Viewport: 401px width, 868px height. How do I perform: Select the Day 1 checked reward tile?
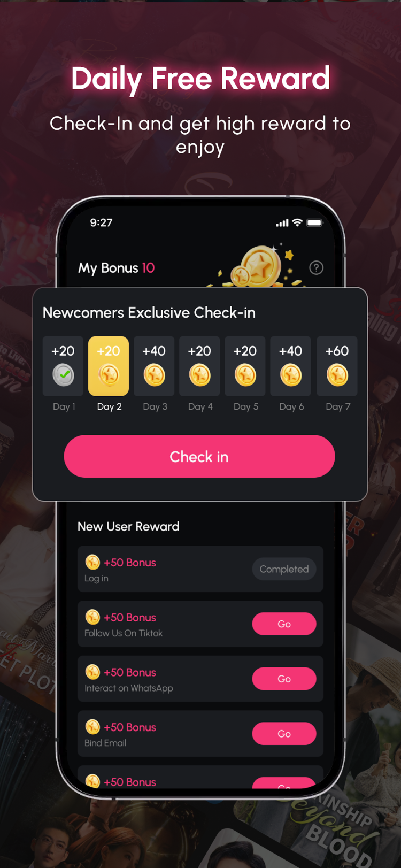(x=63, y=366)
